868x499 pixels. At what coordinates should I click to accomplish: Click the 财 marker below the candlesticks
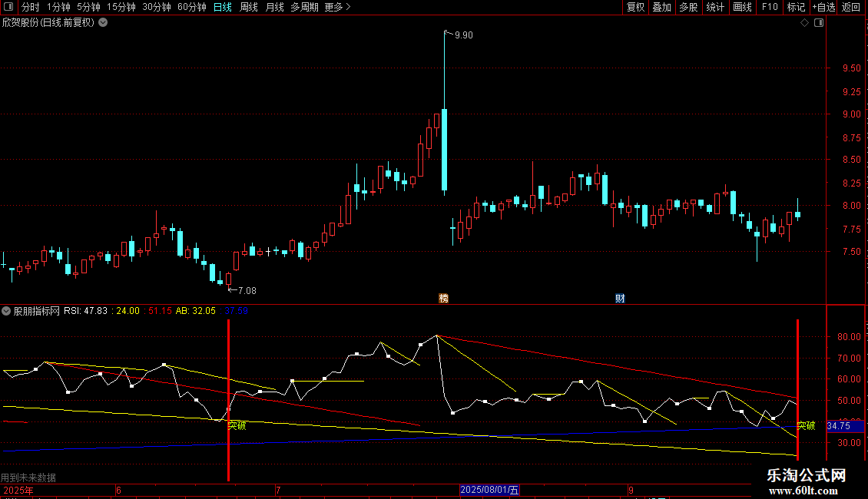[x=620, y=298]
